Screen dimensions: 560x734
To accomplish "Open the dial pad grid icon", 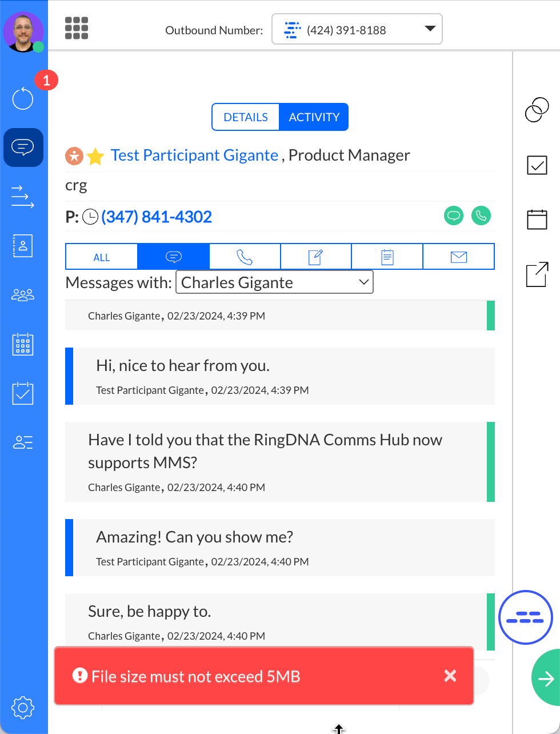I will coord(77,28).
